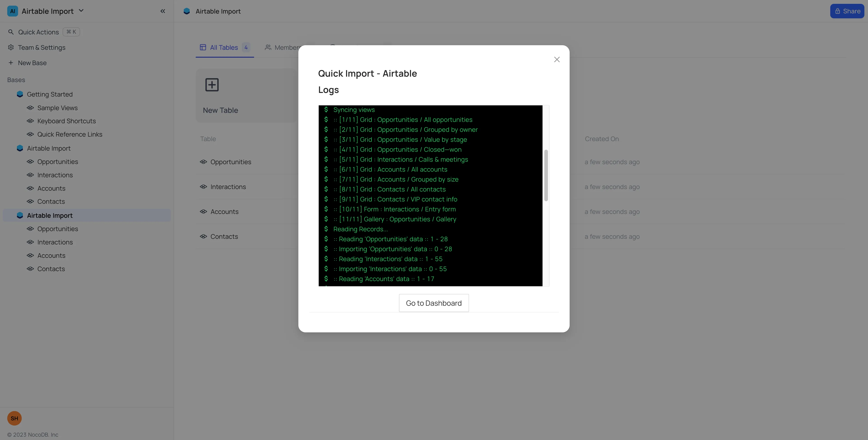Open Team & Settings via gear icon
The width and height of the screenshot is (868, 440).
pos(11,47)
